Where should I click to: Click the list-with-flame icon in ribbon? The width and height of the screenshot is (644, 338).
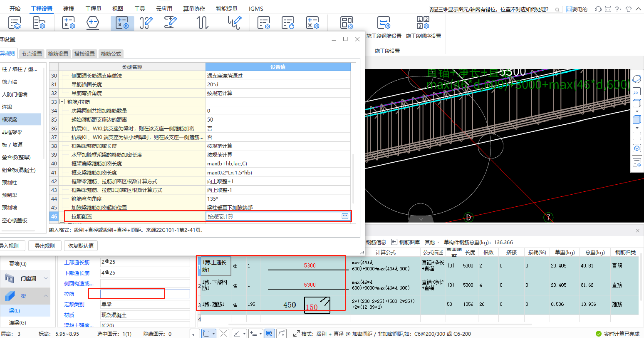pos(288,23)
